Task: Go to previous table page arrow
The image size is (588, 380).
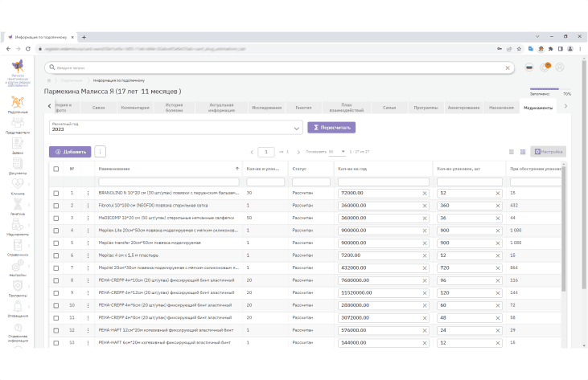Action: coord(252,152)
